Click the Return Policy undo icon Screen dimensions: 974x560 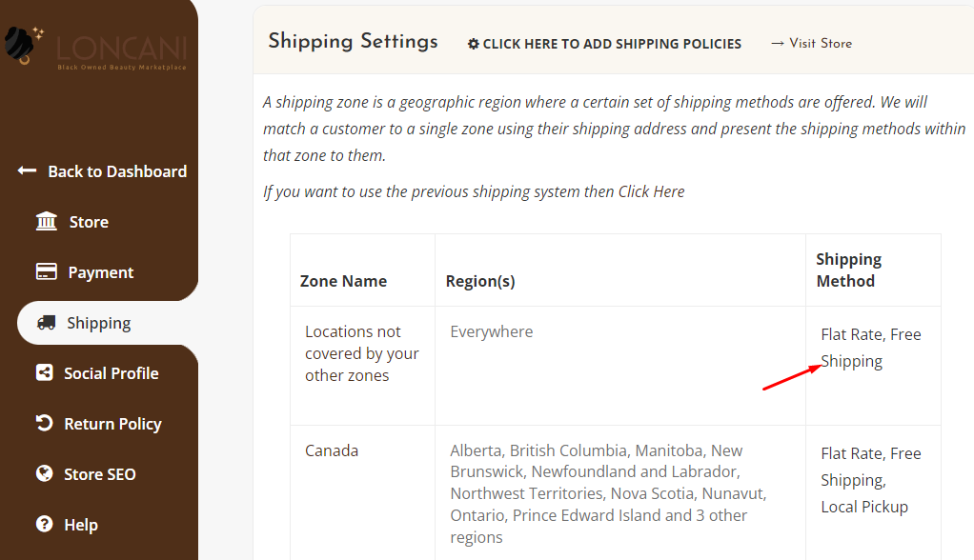[44, 423]
